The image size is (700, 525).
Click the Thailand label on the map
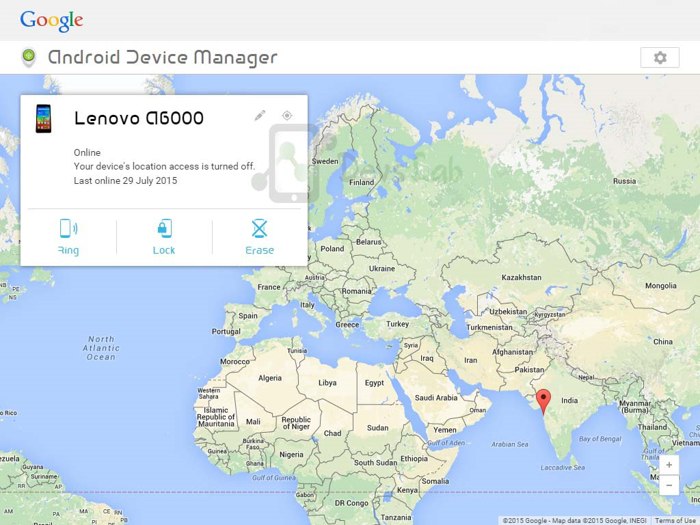click(652, 427)
